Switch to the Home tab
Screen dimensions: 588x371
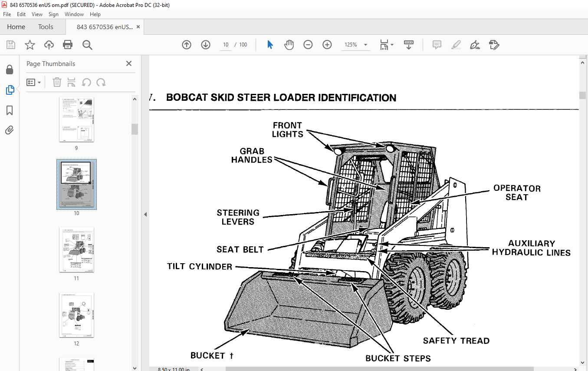(x=16, y=27)
